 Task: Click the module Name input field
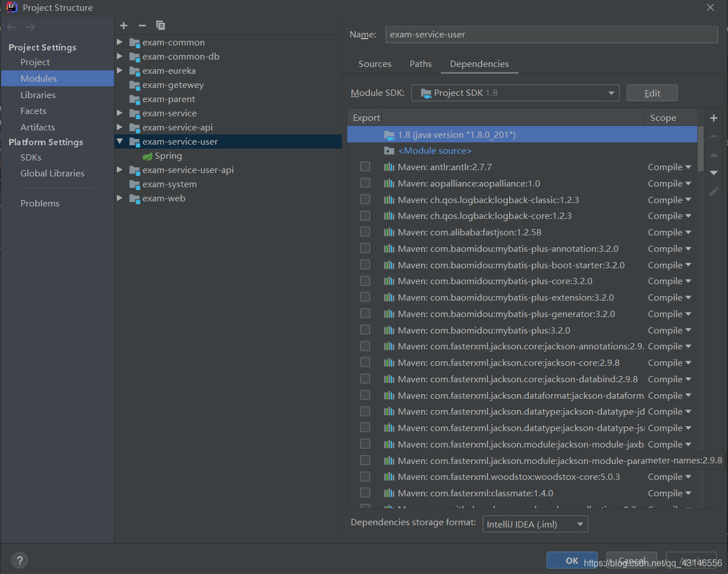pos(552,35)
